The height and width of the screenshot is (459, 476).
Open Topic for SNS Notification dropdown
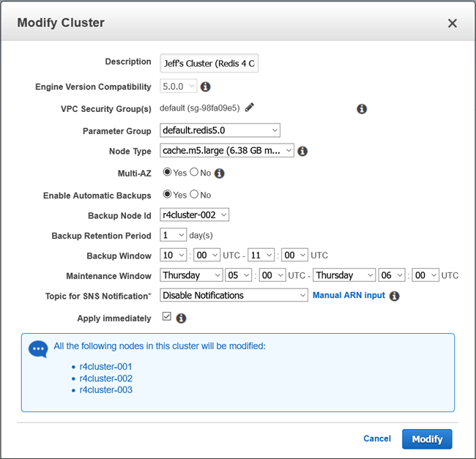pyautogui.click(x=234, y=295)
